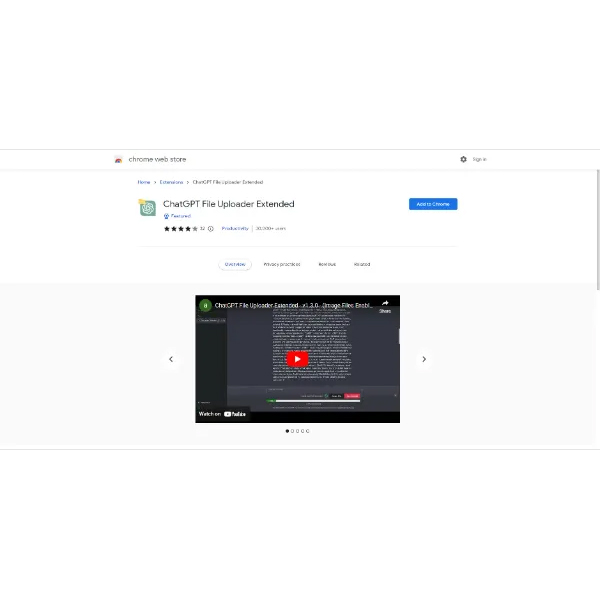Open the settings gear icon
This screenshot has width=600, height=600.
coord(463,159)
